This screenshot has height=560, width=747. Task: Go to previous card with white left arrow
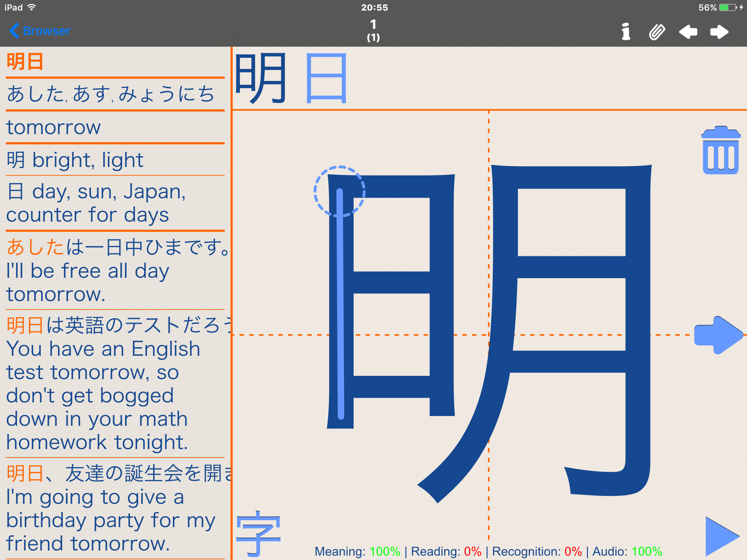688,32
